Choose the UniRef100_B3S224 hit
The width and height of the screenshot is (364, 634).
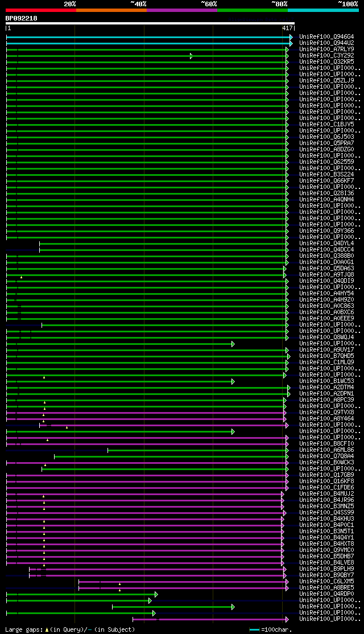pos(327,174)
